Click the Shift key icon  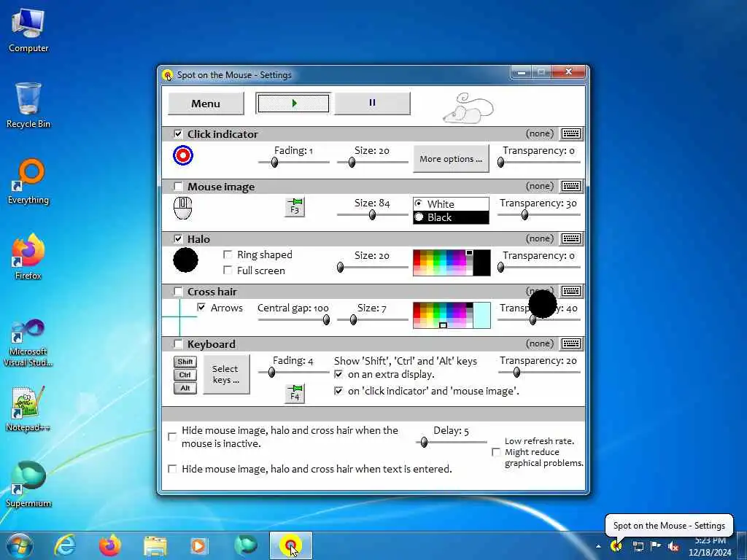(185, 362)
